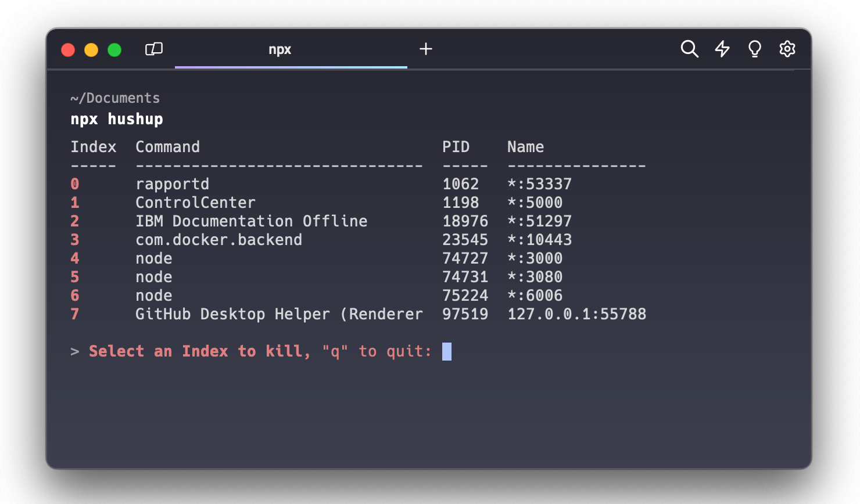860x504 pixels.
Task: Click the yellow minimize window button
Action: [x=91, y=50]
